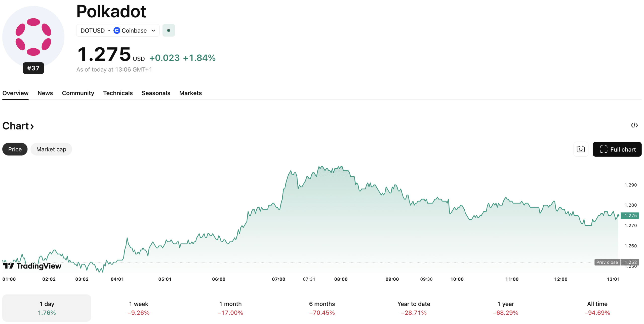Switch to the News tab
The image size is (644, 324).
coord(45,93)
